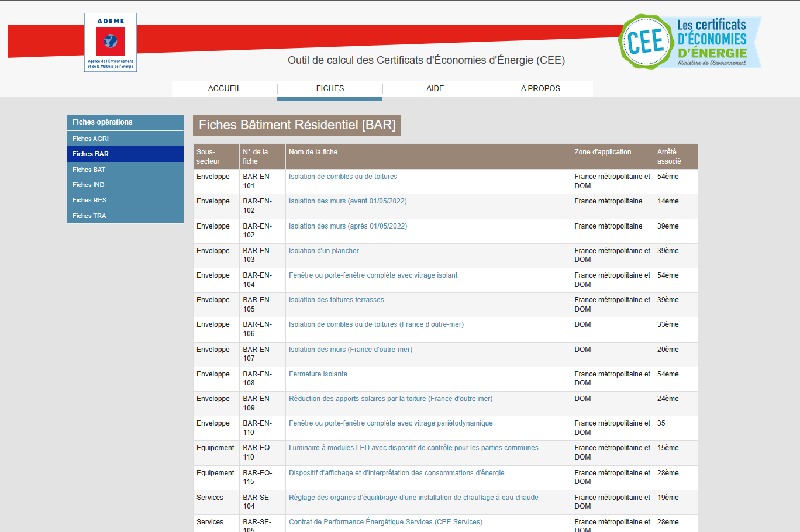Click the 'Fiches Bâtiment Résidentiel [BAR]' heading
Viewport: 800px width, 532px height.
tap(297, 125)
